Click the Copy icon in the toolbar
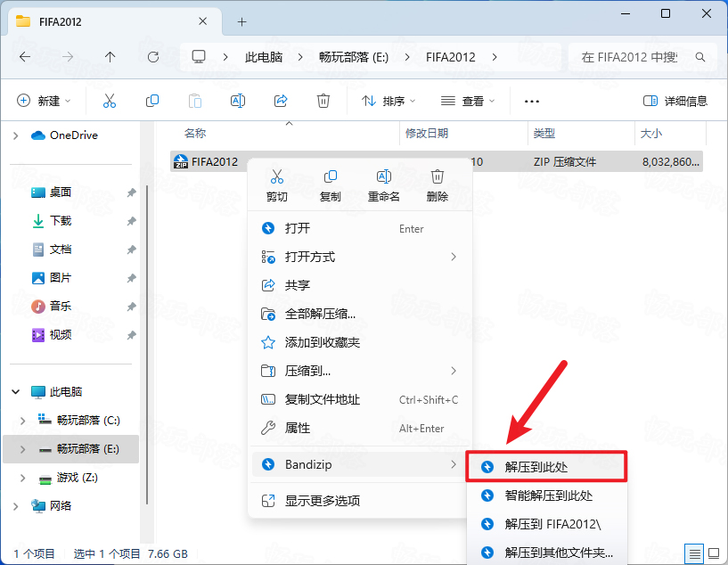728x565 pixels. (x=152, y=101)
